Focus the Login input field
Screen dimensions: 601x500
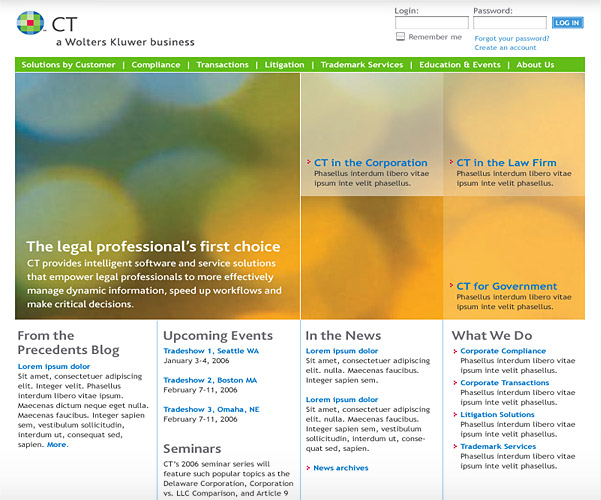tap(432, 23)
